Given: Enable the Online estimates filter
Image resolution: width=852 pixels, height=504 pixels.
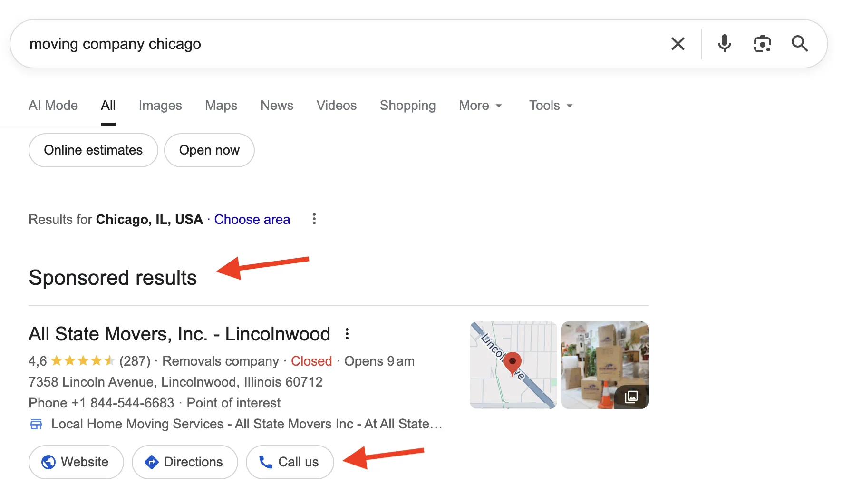Looking at the screenshot, I should point(93,150).
